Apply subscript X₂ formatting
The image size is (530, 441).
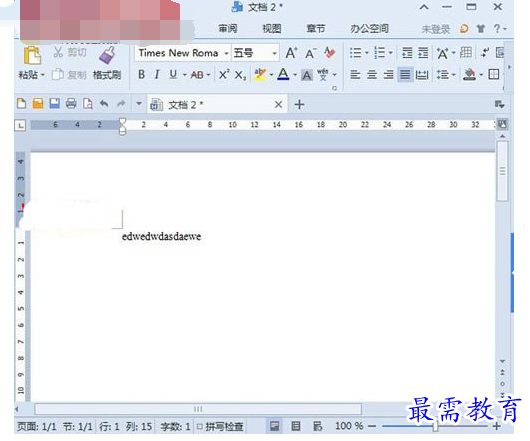point(240,75)
